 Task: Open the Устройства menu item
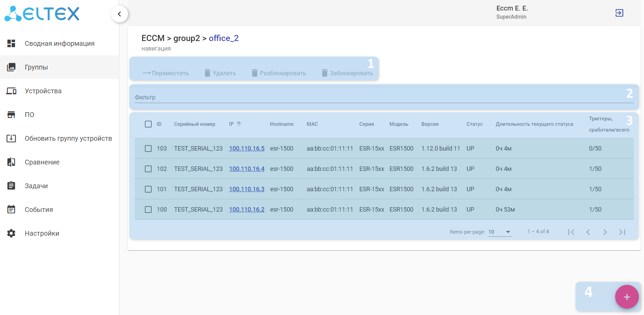click(43, 91)
